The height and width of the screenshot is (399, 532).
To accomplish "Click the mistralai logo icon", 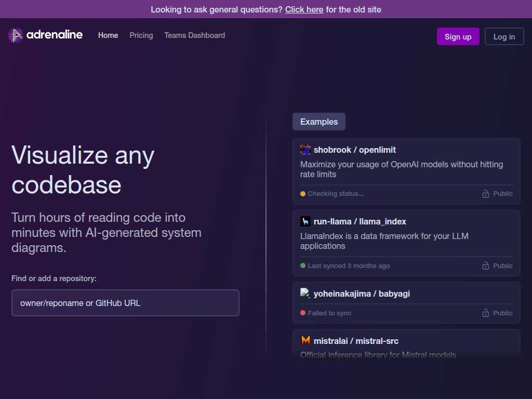I will (x=305, y=340).
